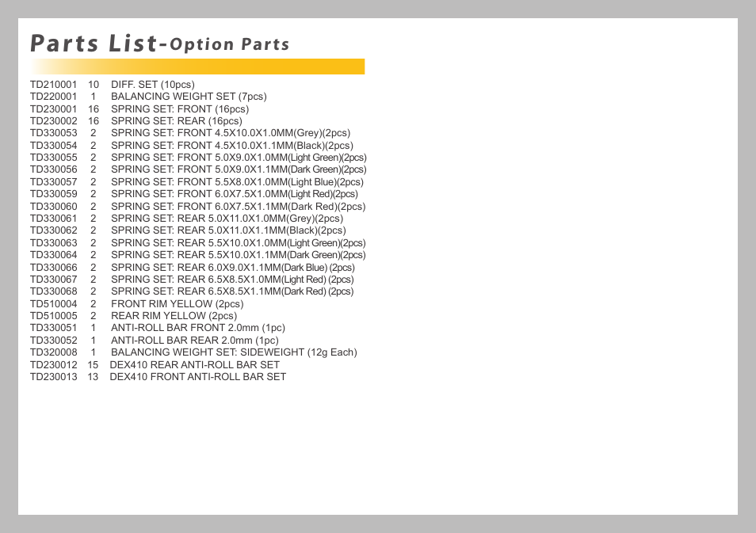Click "FRONT RIM YELLOW (2pcs)" entry

click(178, 304)
